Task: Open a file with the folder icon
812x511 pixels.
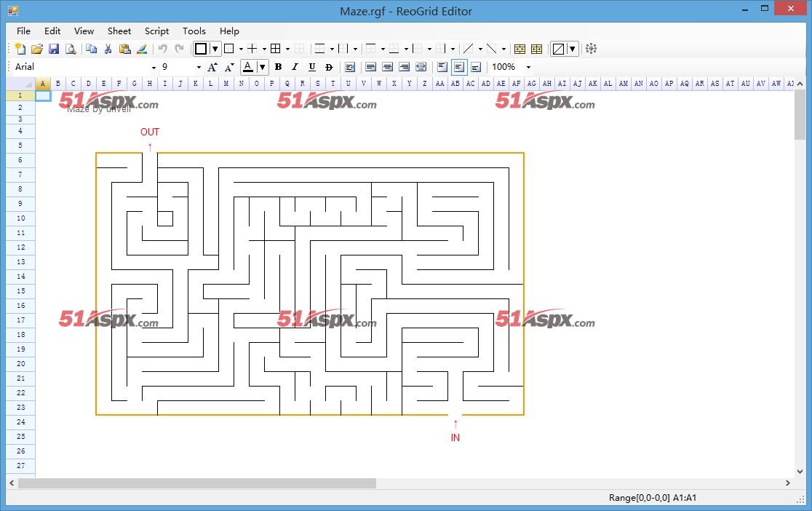Action: click(37, 49)
